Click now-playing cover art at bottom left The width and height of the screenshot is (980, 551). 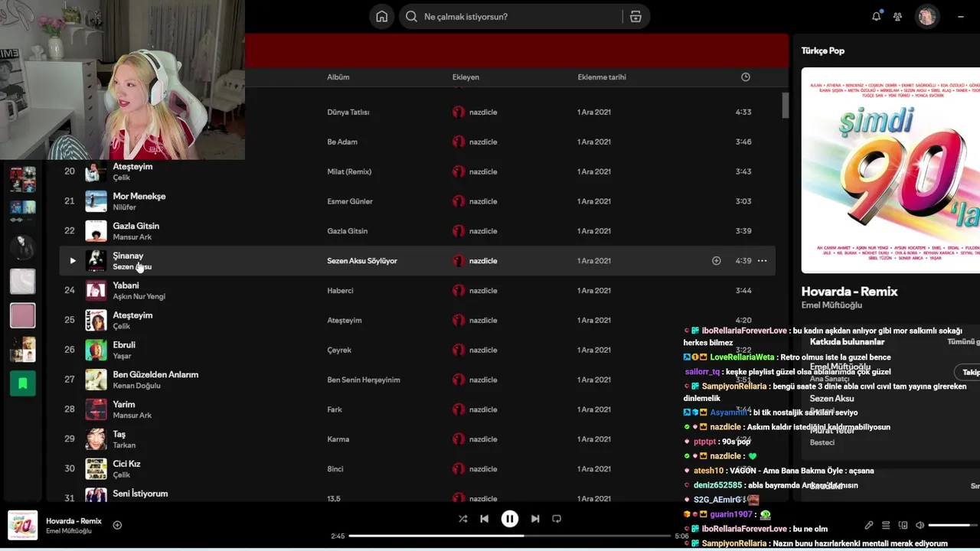(x=22, y=526)
